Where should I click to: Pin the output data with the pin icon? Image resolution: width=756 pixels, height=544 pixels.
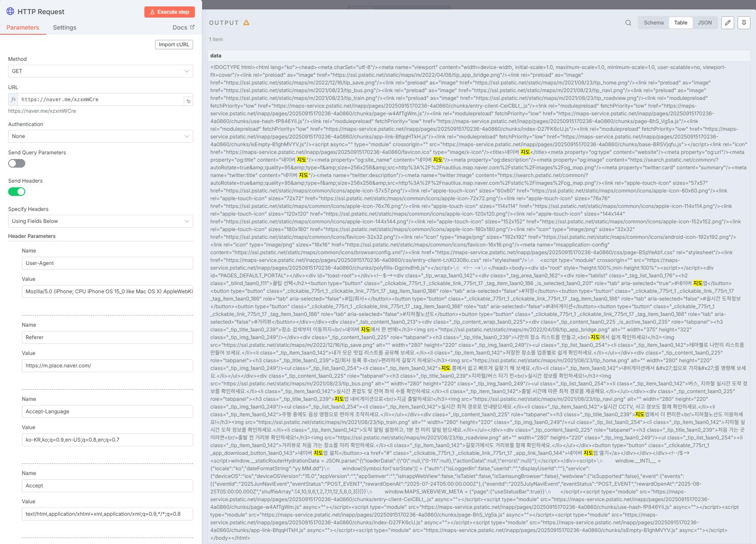[x=744, y=23]
